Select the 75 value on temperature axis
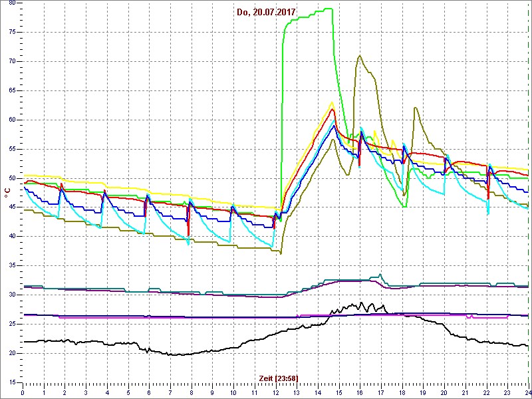This screenshot has height=399, width=532. tap(12, 32)
